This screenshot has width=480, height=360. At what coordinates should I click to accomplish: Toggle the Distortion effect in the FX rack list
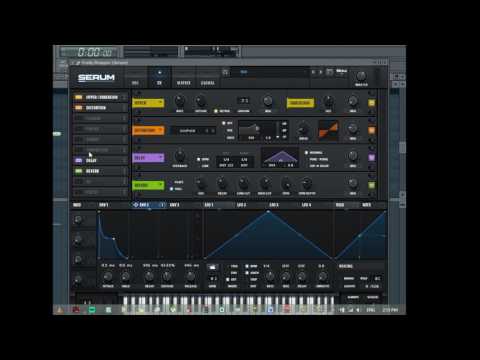79,108
